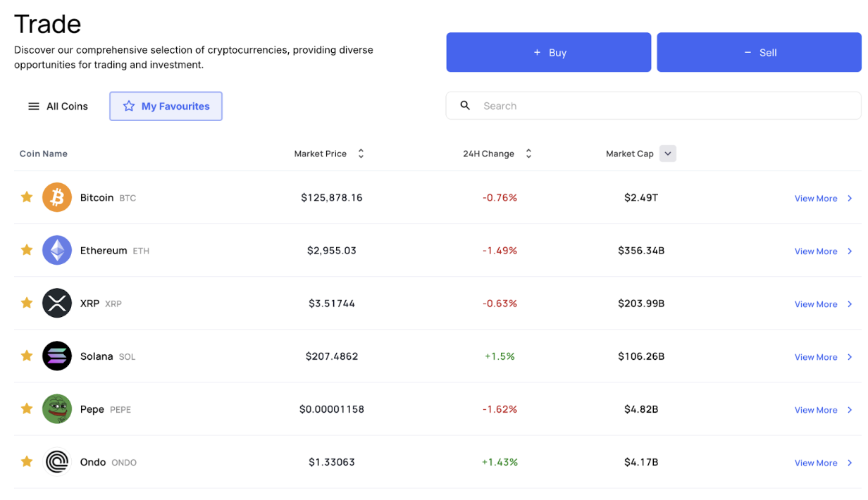The image size is (868, 500).
Task: Open the Market Cap sort dropdown
Action: click(x=668, y=154)
